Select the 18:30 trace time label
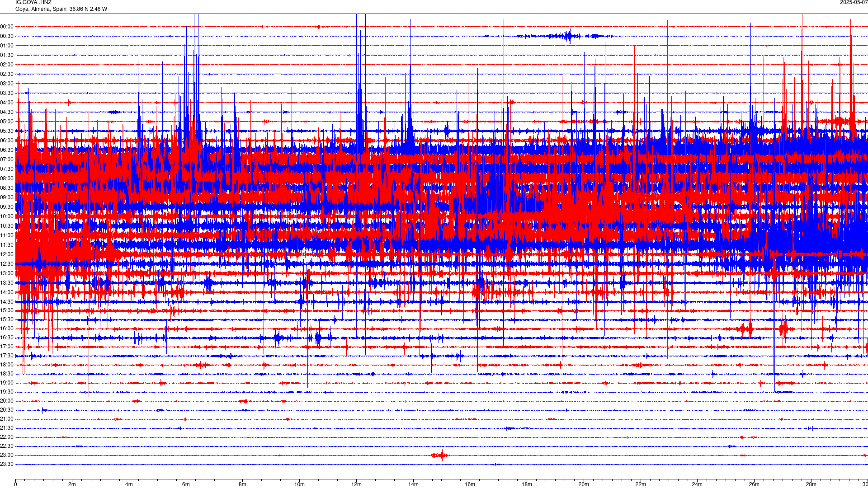 pyautogui.click(x=7, y=374)
